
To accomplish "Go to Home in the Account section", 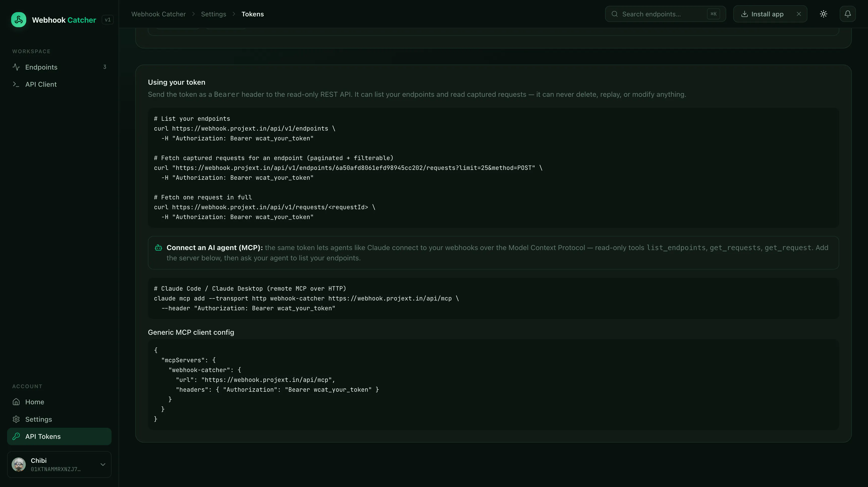I will point(59,402).
